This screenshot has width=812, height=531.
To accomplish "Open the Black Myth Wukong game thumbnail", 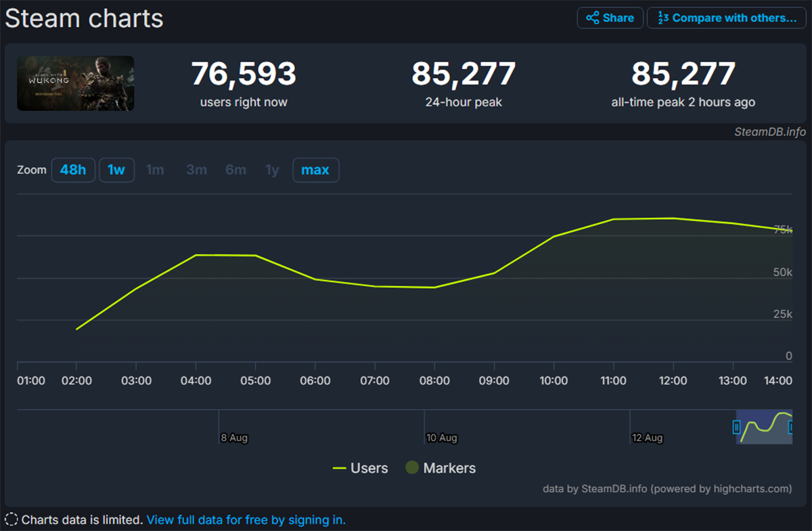I will (x=75, y=83).
